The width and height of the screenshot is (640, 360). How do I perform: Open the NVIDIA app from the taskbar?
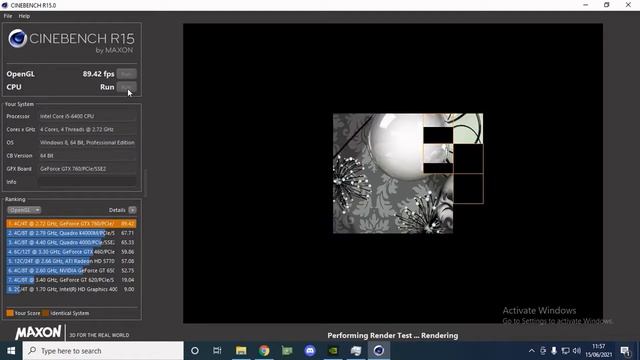click(333, 351)
